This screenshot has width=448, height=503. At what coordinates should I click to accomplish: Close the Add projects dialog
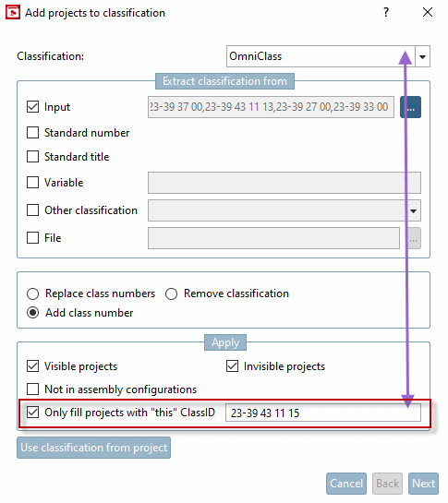pos(428,12)
